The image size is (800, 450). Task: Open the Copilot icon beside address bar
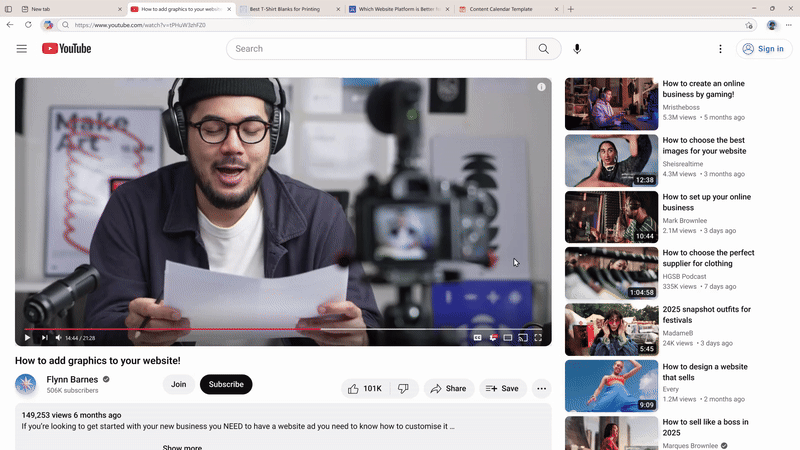point(48,24)
